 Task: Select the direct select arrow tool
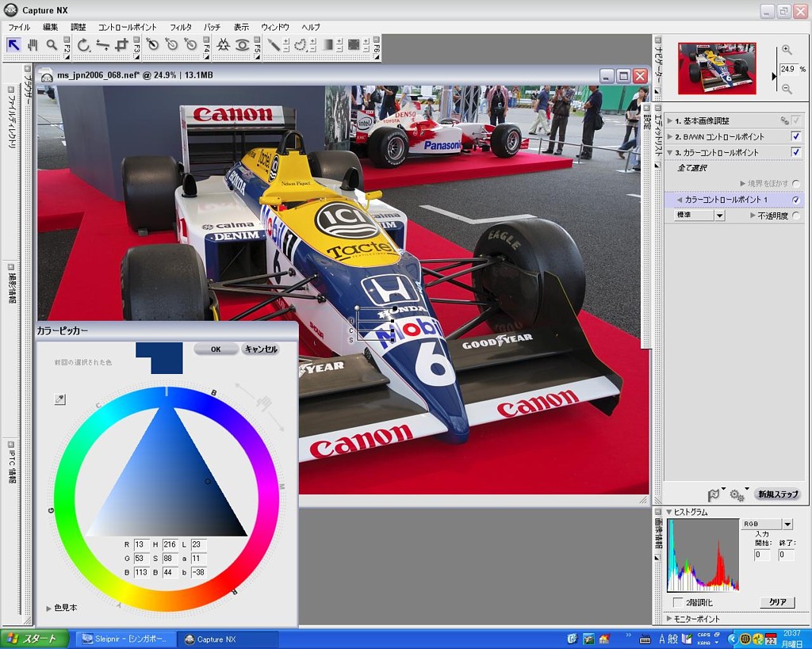[x=13, y=45]
